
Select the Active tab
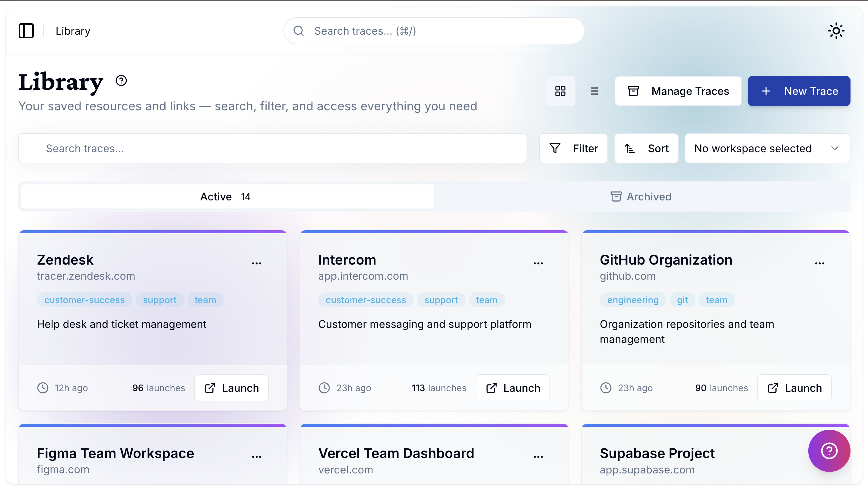click(227, 196)
